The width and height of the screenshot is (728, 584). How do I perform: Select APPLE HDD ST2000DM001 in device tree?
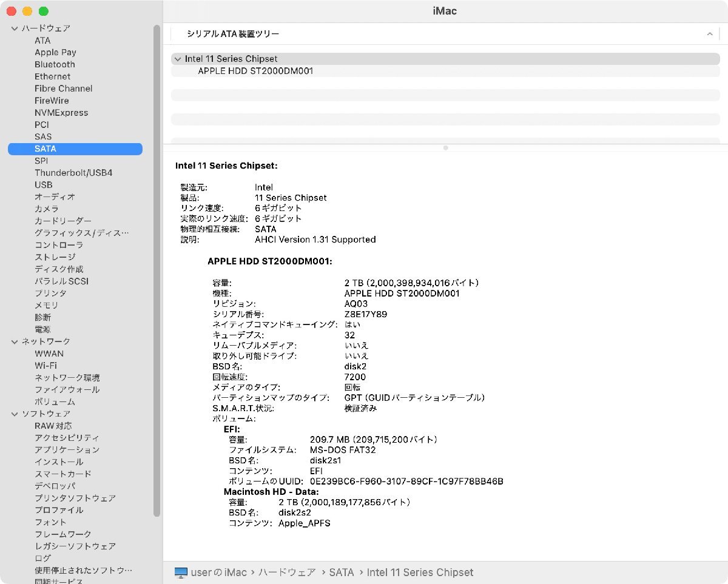(x=255, y=71)
